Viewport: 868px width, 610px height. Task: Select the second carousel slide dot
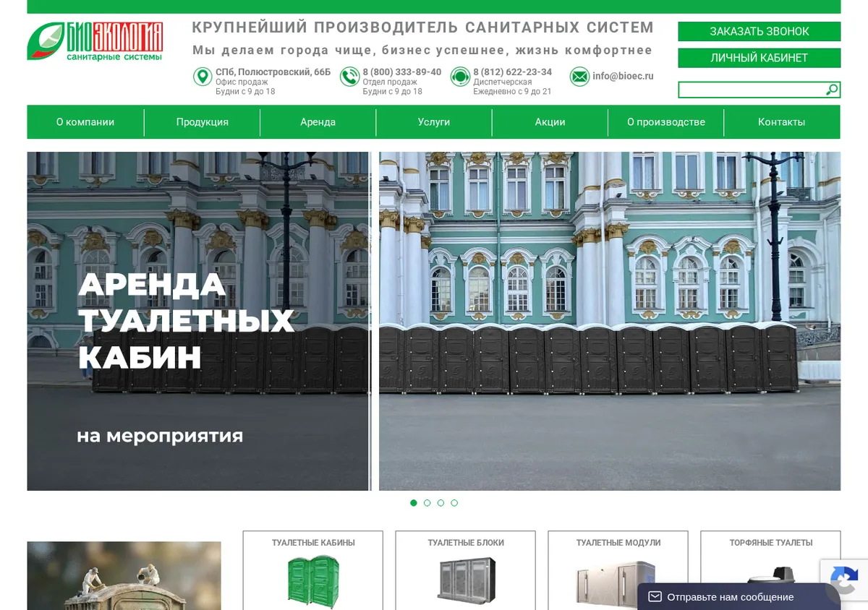(x=427, y=503)
